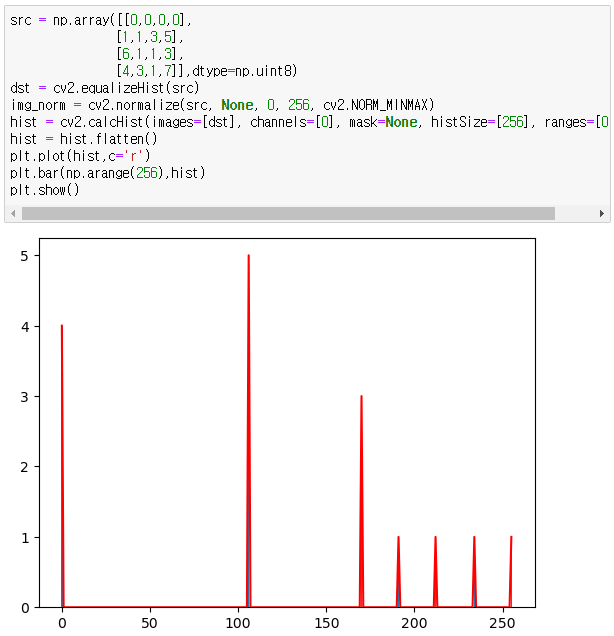Click 'cv2.NORM_MINMAX' in the normalize call
614x636 pixels.
coord(378,105)
